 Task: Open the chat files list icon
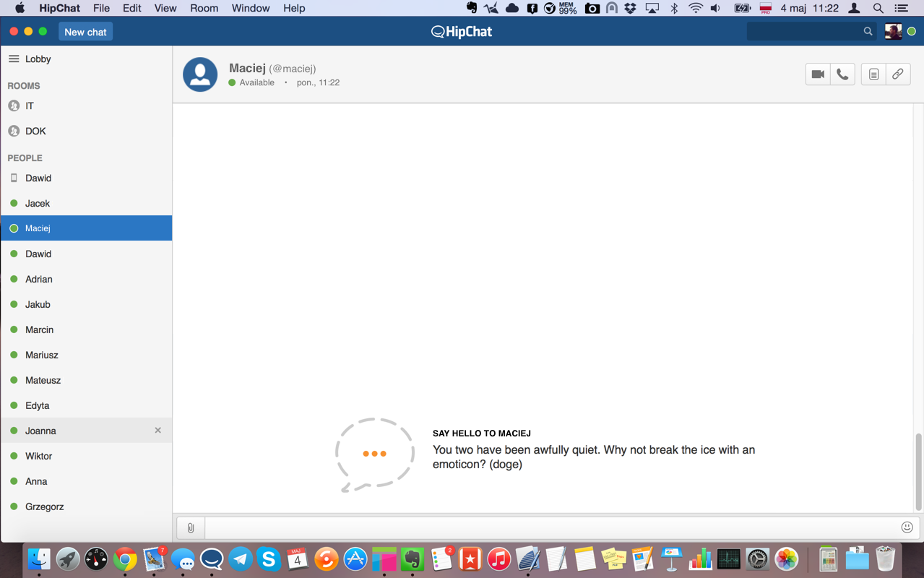click(873, 74)
